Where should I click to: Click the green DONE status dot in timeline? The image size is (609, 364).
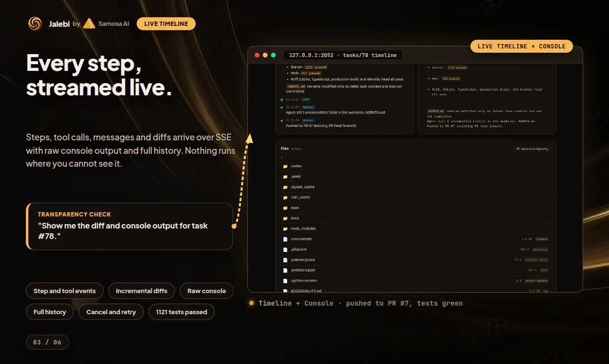282,100
